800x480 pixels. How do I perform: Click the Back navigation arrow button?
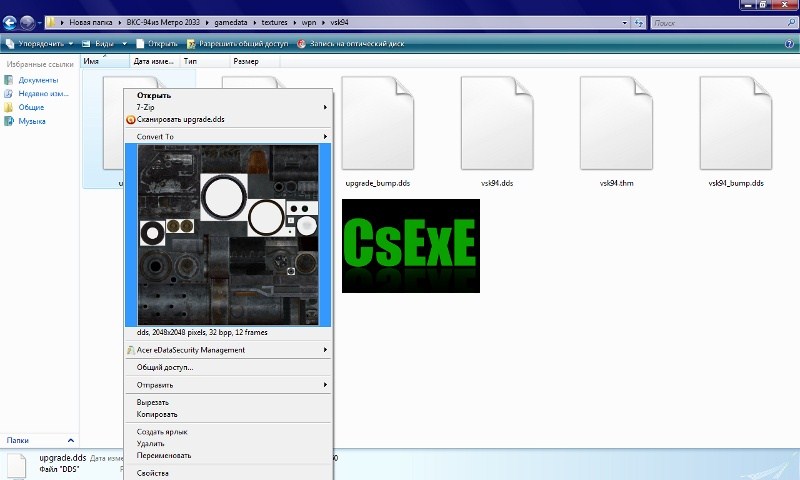10,21
